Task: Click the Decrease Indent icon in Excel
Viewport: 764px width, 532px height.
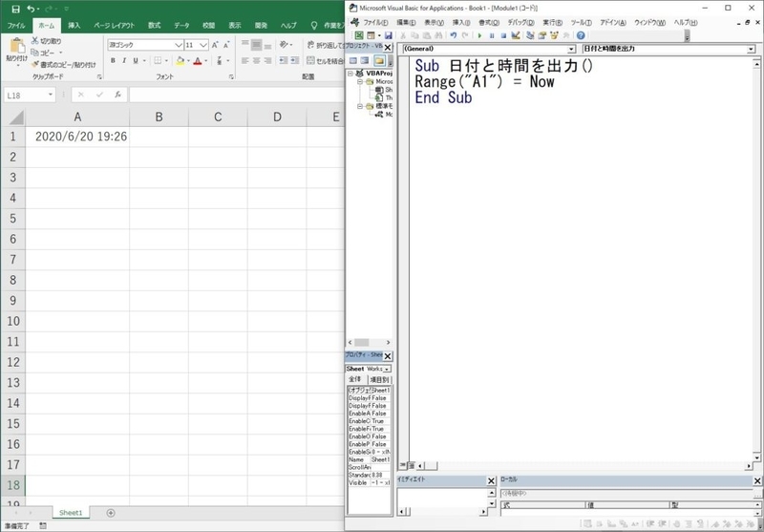Action: (284, 60)
